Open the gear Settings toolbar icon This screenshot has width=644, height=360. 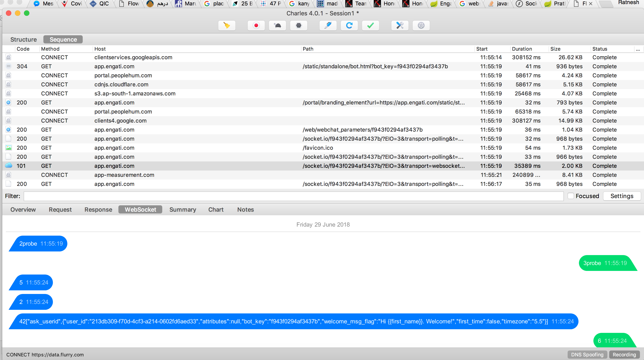[x=421, y=26]
